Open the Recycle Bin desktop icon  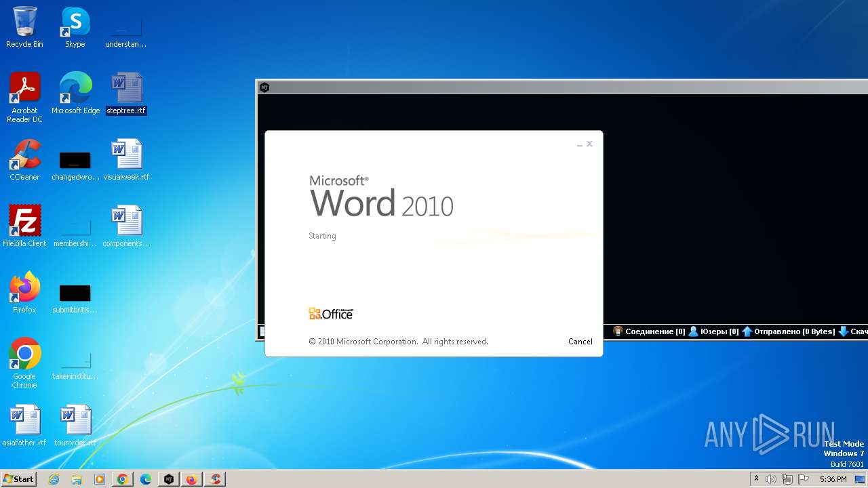pyautogui.click(x=24, y=28)
